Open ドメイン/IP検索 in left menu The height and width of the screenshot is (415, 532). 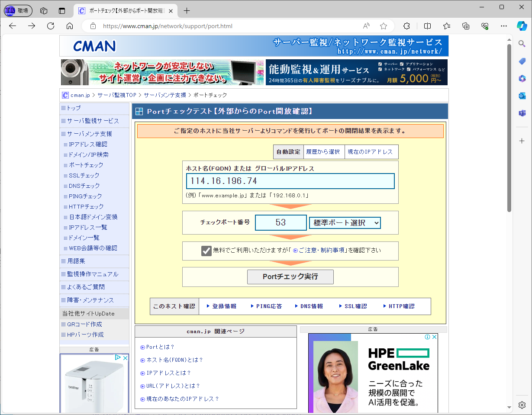click(x=89, y=154)
